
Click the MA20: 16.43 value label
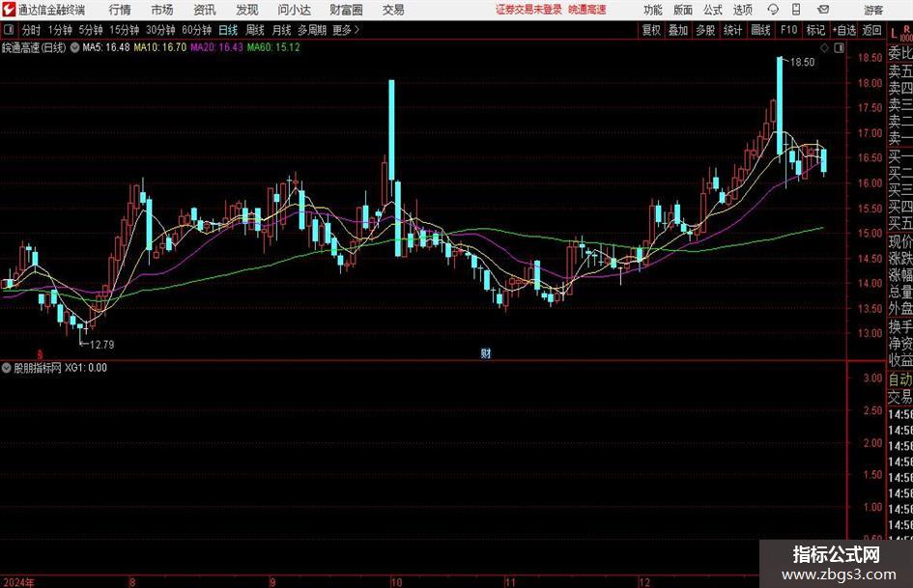[216, 47]
